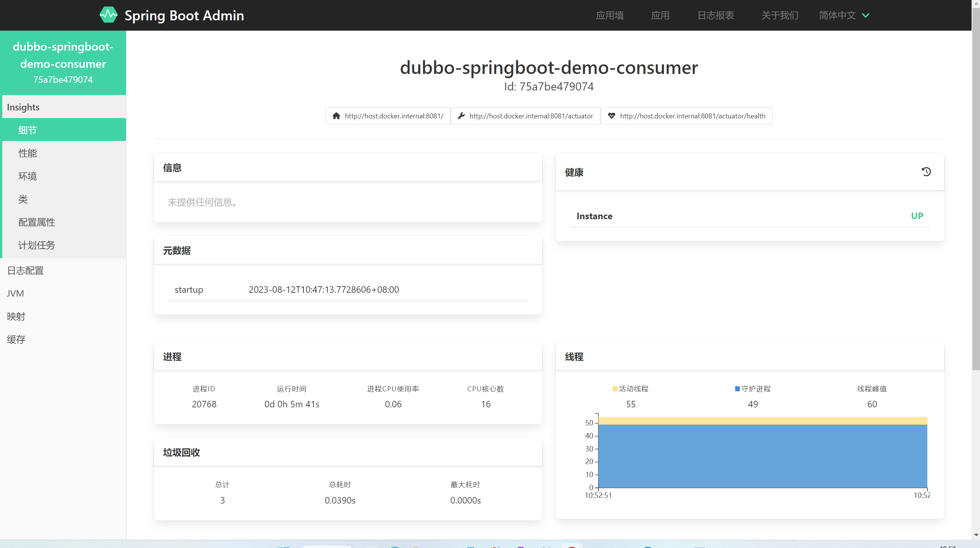Select 性能 in the Insights sidebar
Screen dimensions: 980x548
click(27, 153)
